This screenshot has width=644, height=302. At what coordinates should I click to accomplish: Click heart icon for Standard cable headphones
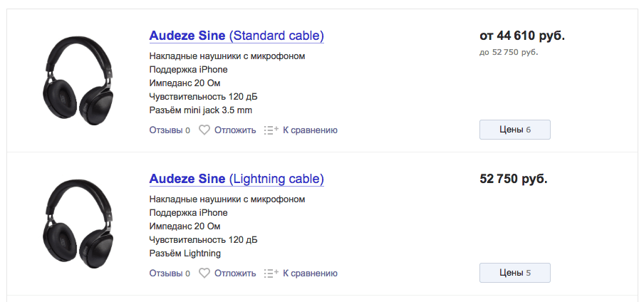coord(204,130)
